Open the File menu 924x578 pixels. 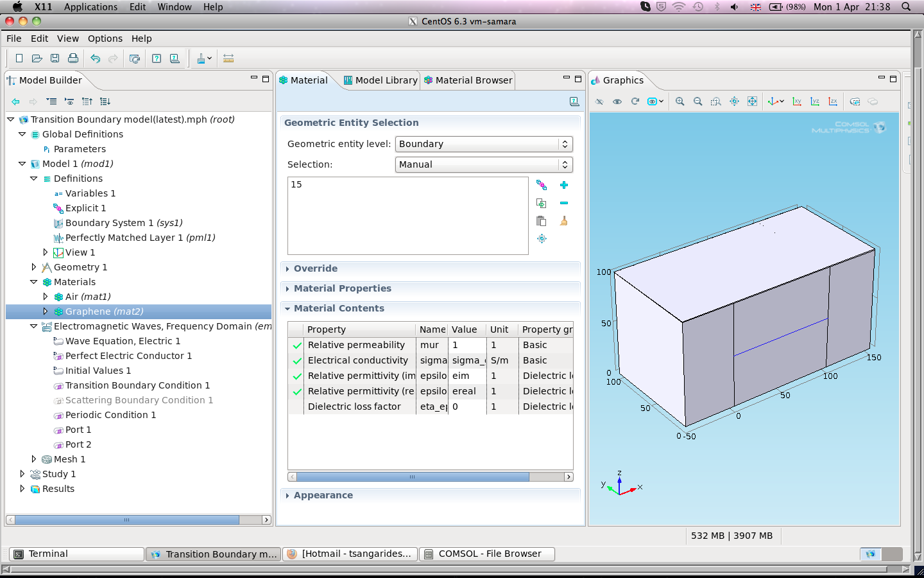pos(14,39)
